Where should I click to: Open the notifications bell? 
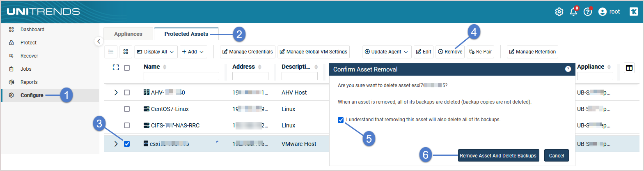click(573, 12)
